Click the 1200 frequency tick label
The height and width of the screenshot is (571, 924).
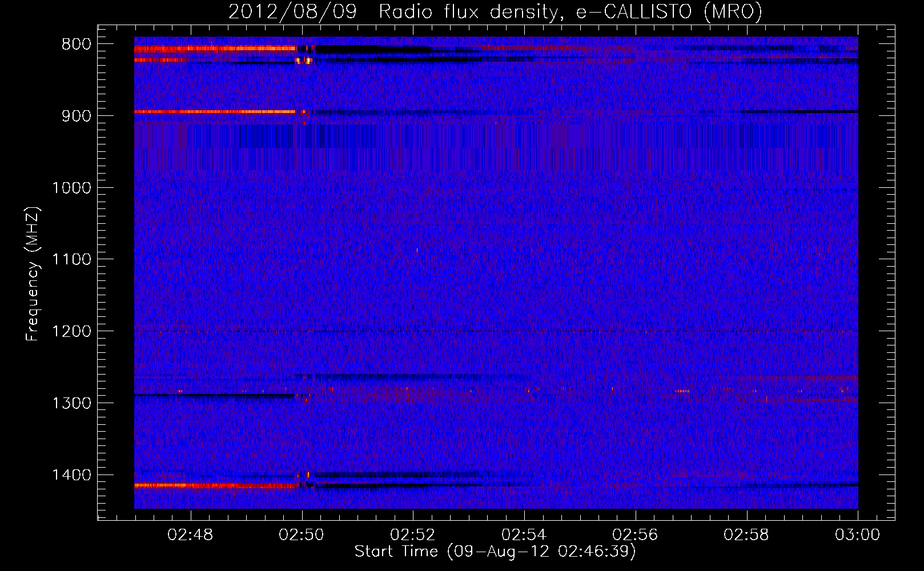tap(71, 332)
